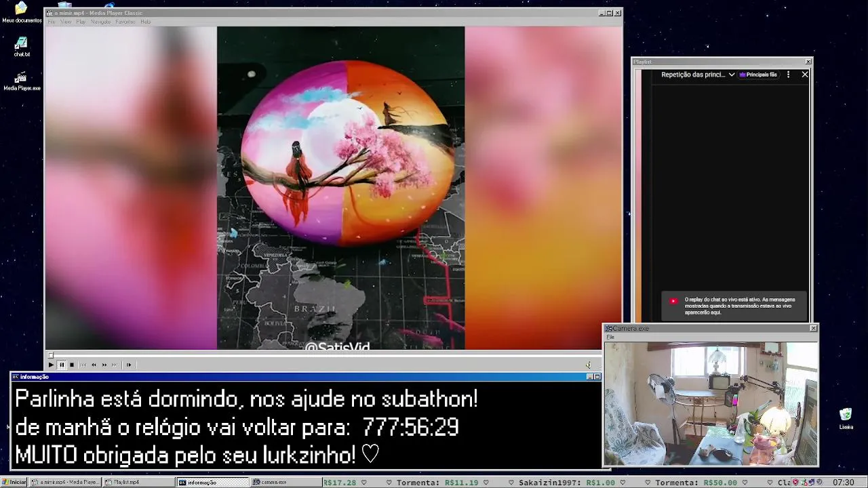Expand the Repetição das princi... chat dropdown
This screenshot has width=868, height=488.
[x=698, y=75]
